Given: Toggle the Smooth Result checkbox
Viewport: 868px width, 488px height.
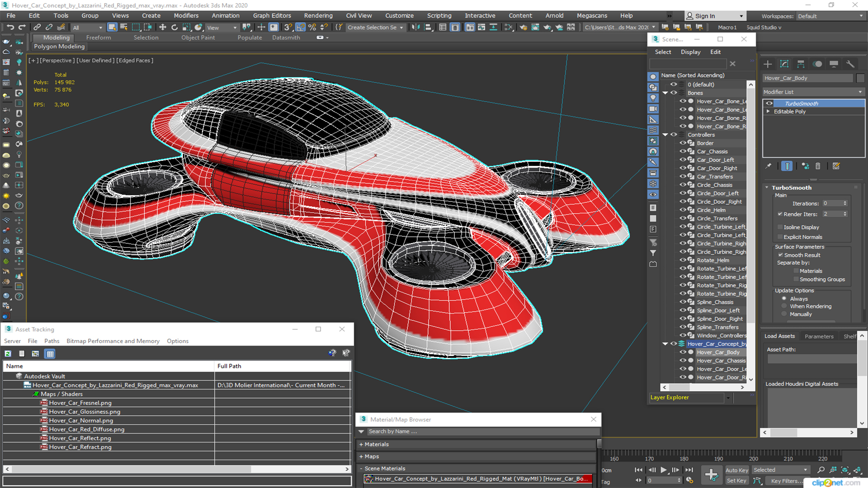Looking at the screenshot, I should coord(780,255).
